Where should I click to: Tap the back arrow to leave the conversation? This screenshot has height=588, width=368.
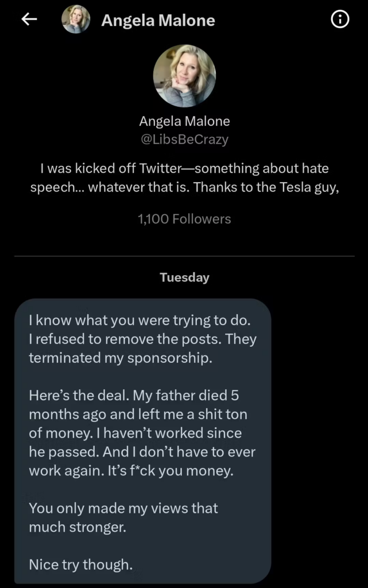click(x=29, y=19)
